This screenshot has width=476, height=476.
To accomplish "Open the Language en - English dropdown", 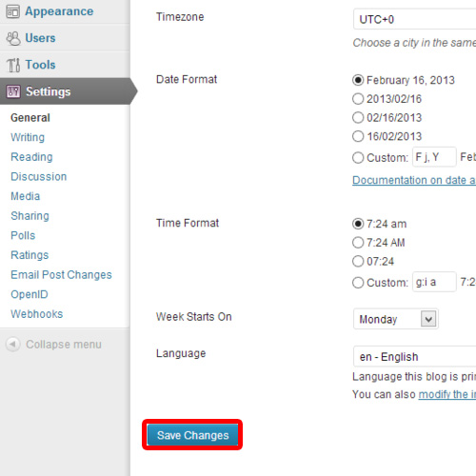I will point(414,356).
